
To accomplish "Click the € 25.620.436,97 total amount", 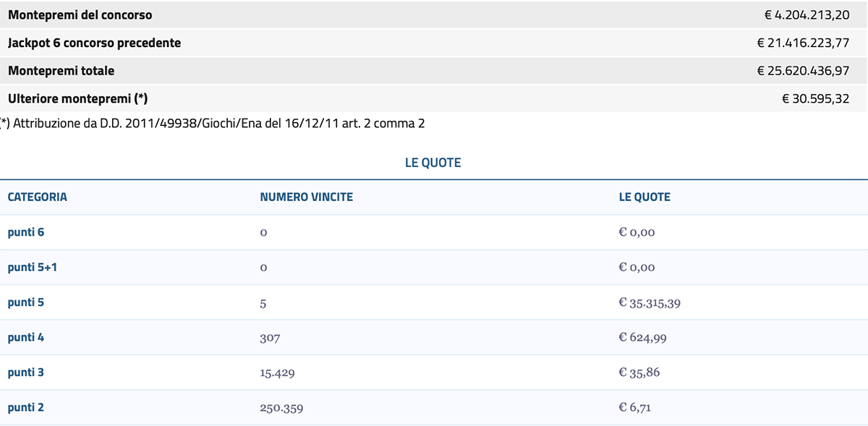I will point(803,71).
